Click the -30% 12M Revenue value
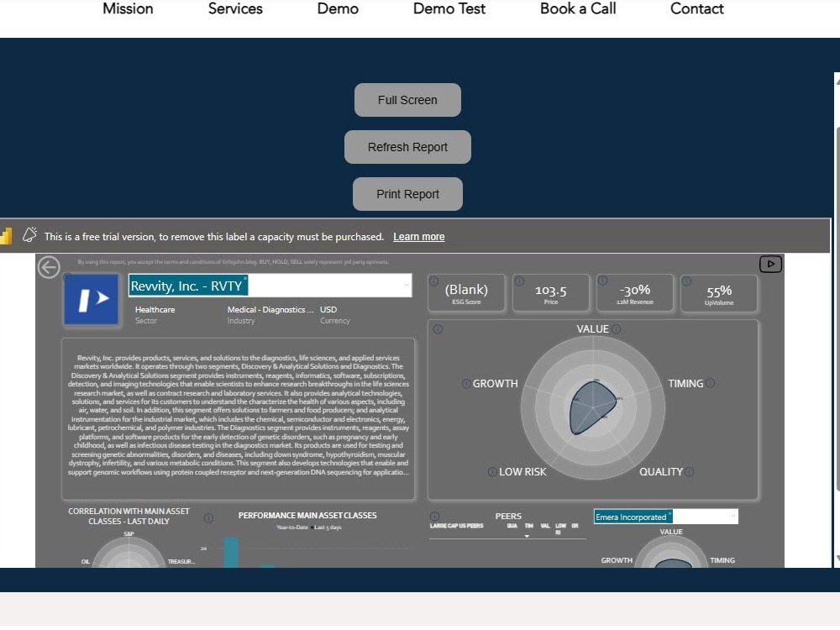The image size is (840, 630). (635, 290)
